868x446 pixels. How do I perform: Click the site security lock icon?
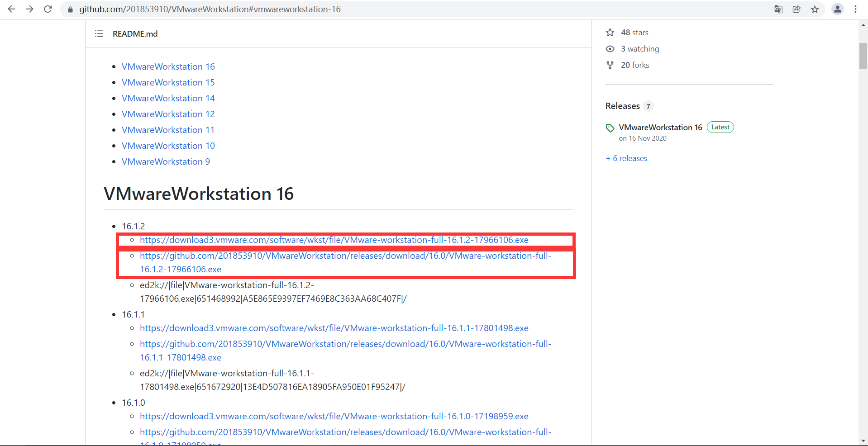coord(70,9)
